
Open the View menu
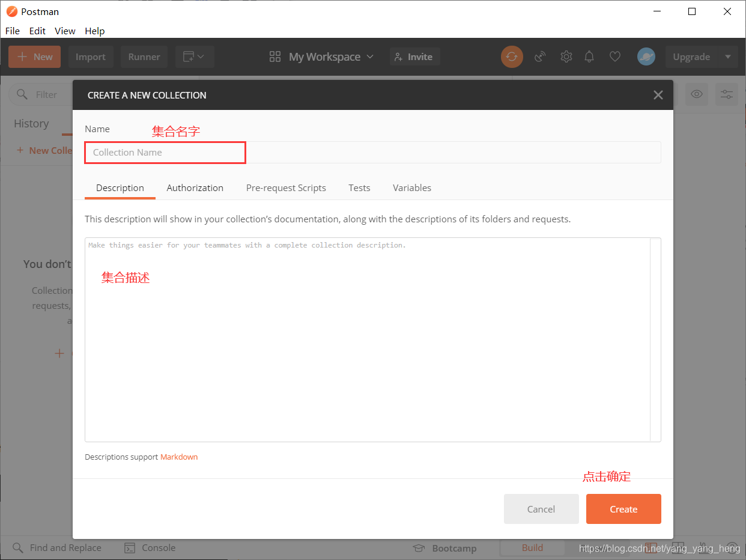65,31
